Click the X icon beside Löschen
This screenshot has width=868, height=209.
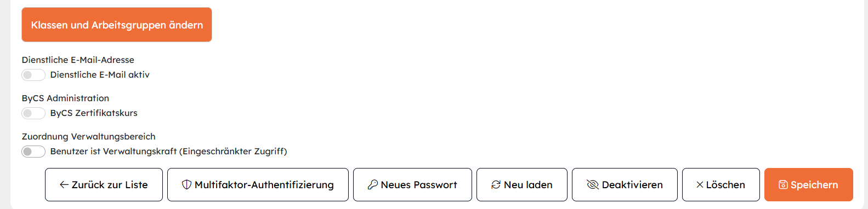pyautogui.click(x=700, y=185)
